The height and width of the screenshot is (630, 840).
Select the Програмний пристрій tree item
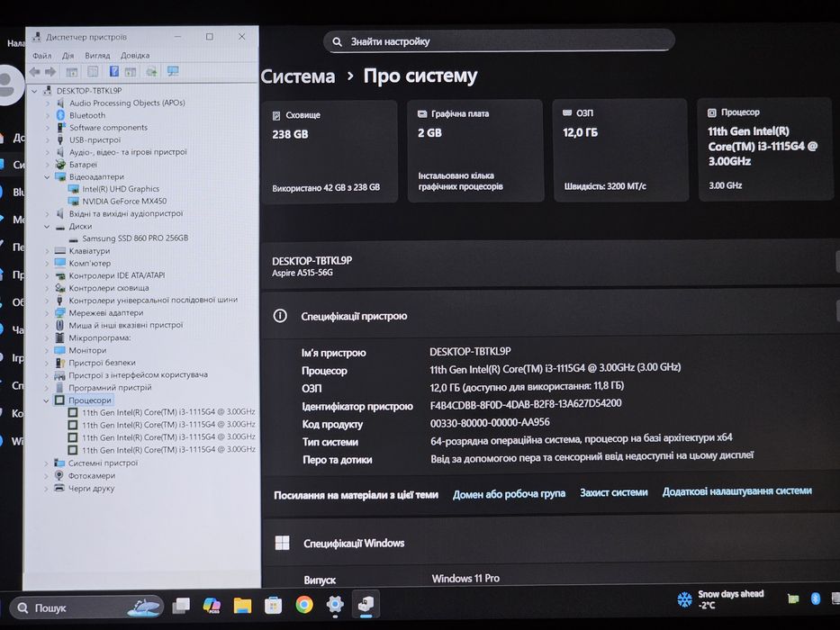pyautogui.click(x=110, y=387)
